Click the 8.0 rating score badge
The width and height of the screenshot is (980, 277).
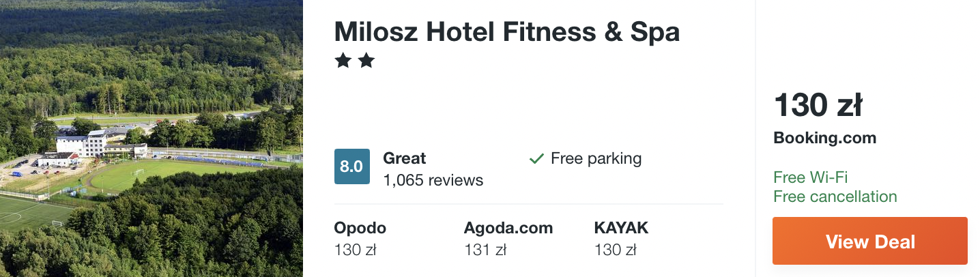pyautogui.click(x=352, y=166)
